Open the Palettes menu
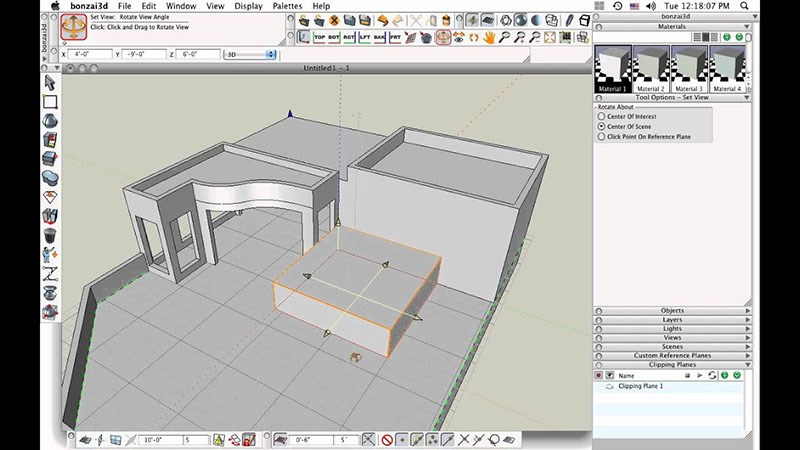 pyautogui.click(x=287, y=6)
